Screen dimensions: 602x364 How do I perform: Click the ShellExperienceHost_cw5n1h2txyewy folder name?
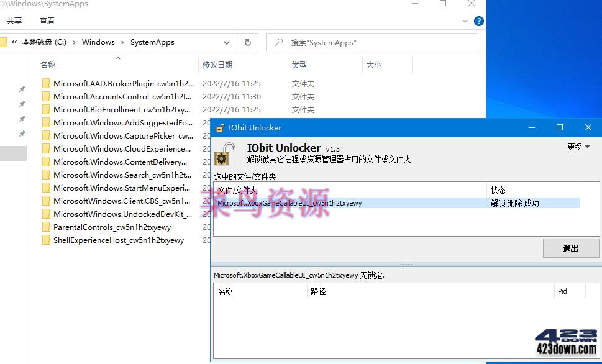119,240
